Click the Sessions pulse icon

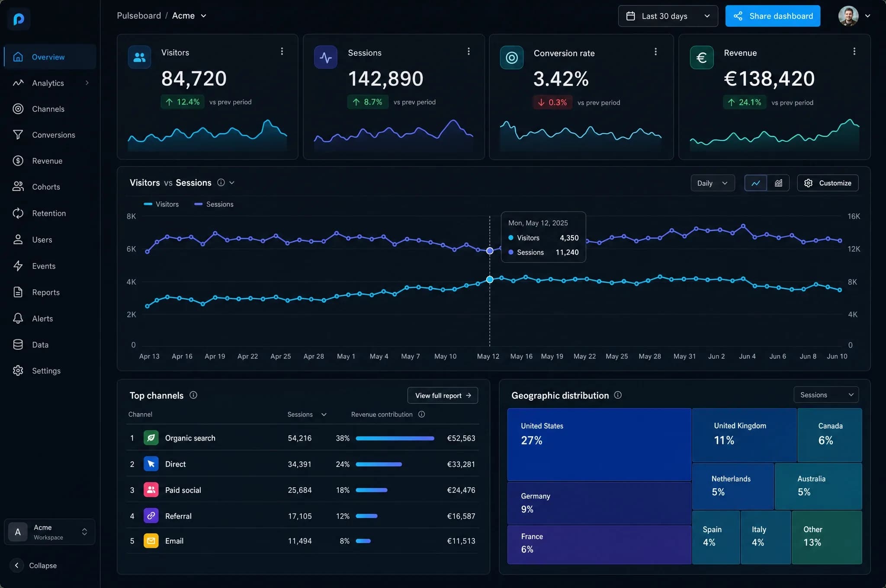(326, 57)
